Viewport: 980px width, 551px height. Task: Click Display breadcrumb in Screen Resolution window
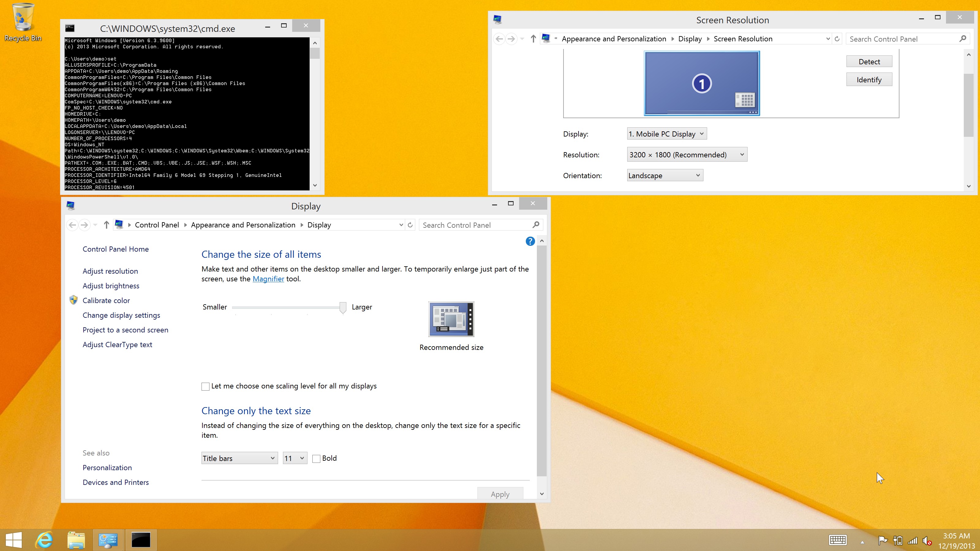(690, 39)
